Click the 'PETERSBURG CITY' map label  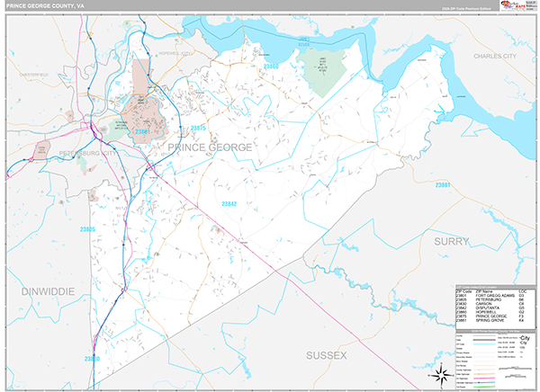click(88, 153)
